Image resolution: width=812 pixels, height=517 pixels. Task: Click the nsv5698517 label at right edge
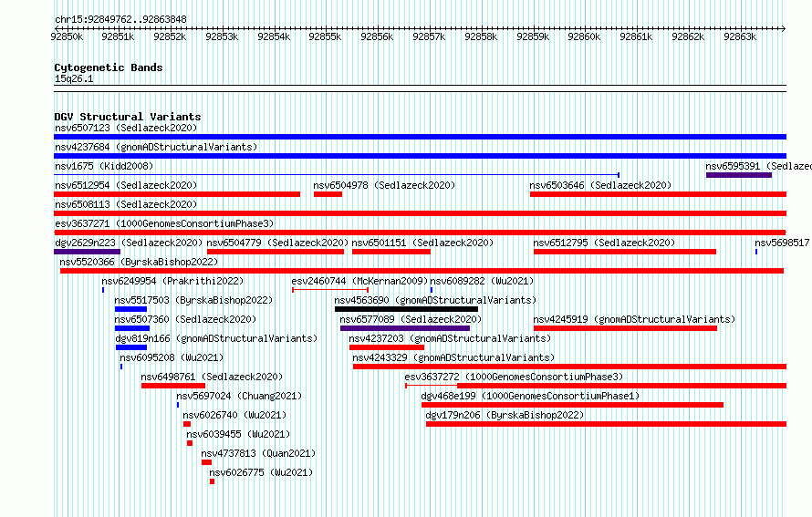[x=783, y=243]
